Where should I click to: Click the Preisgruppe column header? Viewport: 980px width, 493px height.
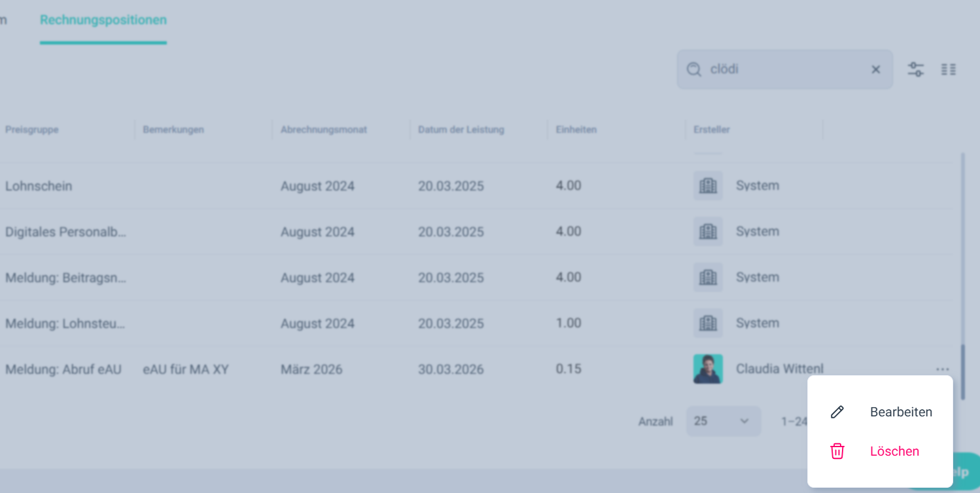pyautogui.click(x=32, y=130)
